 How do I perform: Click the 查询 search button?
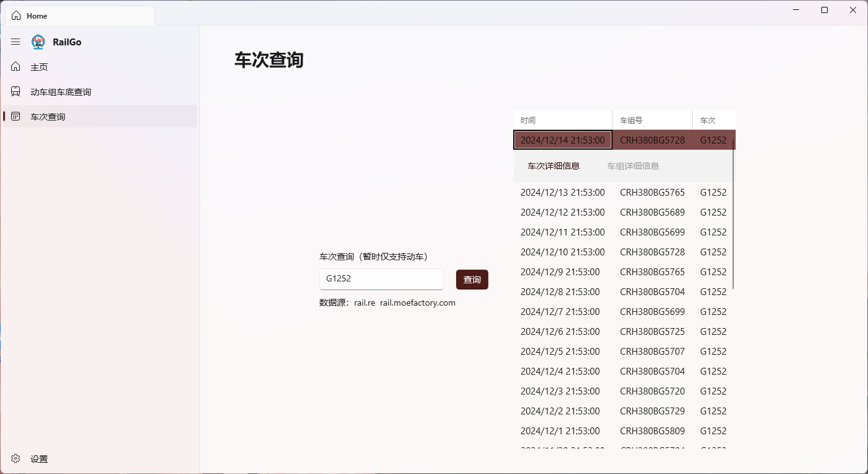click(472, 280)
